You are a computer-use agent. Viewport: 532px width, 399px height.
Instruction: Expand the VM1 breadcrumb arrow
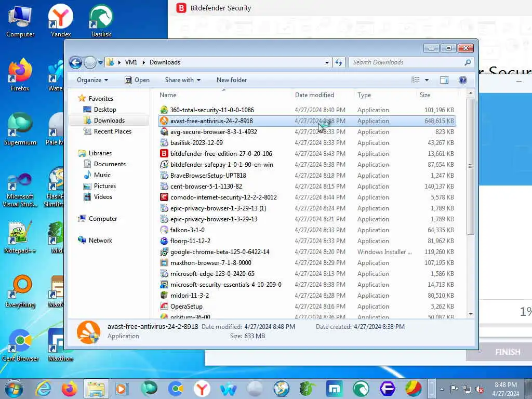coord(143,62)
